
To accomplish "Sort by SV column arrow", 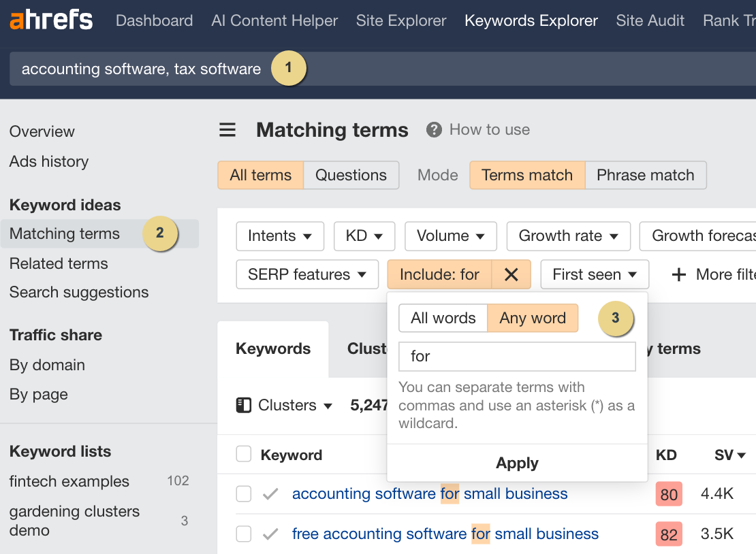I will (x=742, y=455).
